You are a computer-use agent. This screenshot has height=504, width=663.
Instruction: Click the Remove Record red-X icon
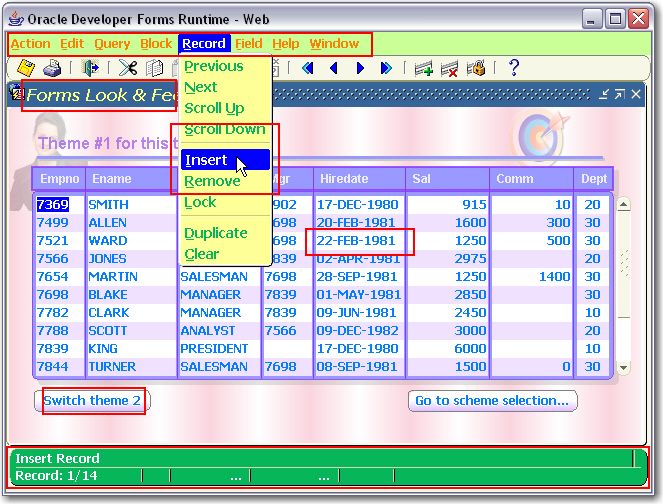tap(449, 68)
